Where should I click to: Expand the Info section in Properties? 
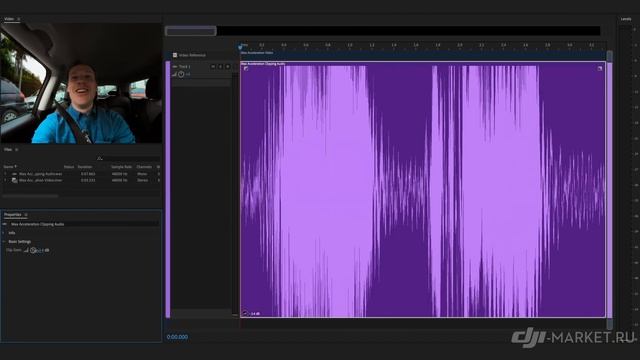coord(4,233)
